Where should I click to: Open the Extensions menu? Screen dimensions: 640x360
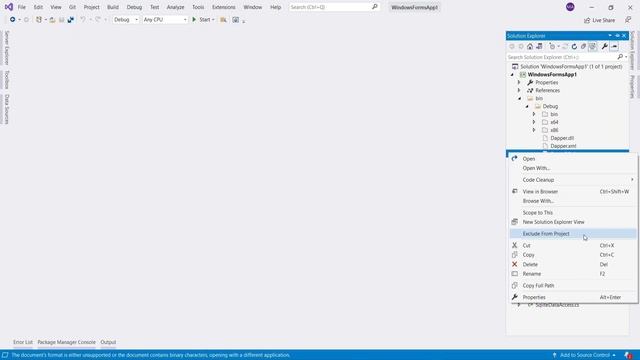[223, 7]
